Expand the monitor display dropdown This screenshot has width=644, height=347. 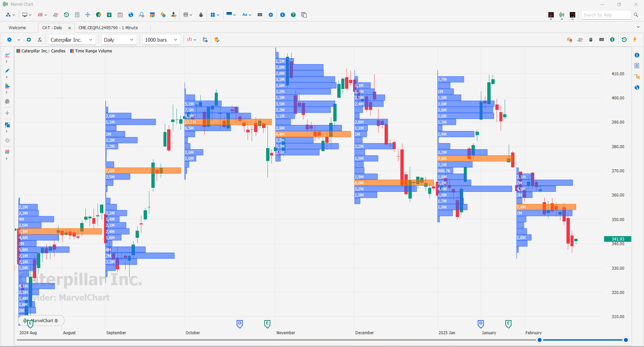point(30,15)
